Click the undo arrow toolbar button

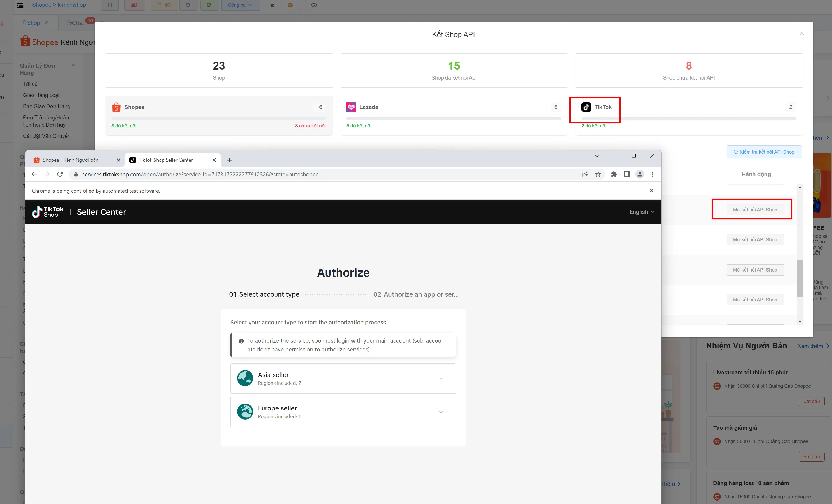pyautogui.click(x=188, y=5)
